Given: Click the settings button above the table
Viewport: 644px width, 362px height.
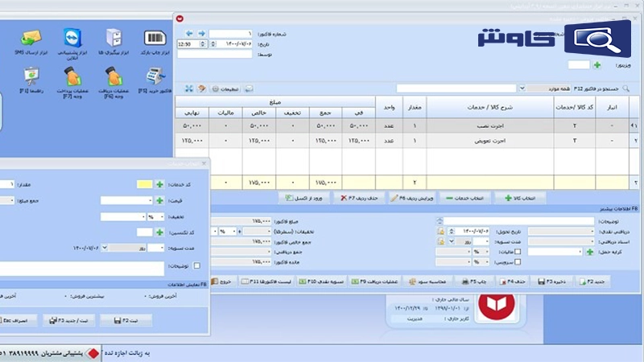Looking at the screenshot, I should pos(225,88).
